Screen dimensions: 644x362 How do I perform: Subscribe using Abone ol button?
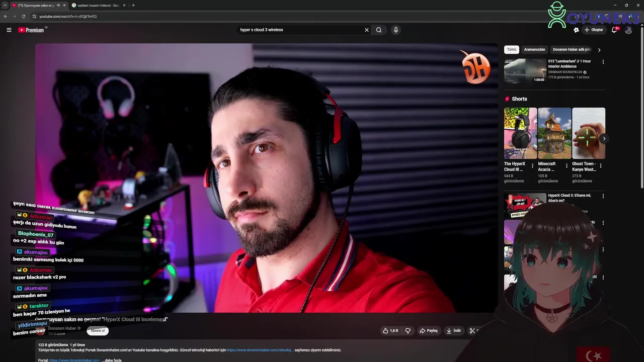pos(98,330)
